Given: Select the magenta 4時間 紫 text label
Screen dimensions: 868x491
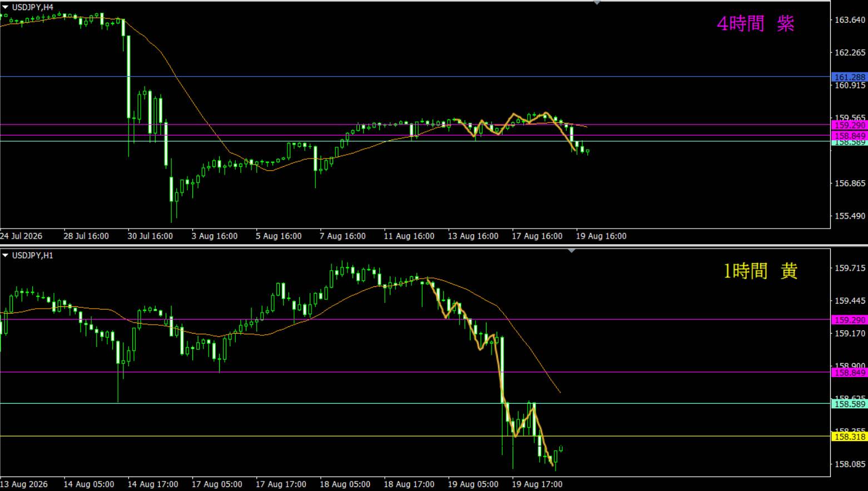Looking at the screenshot, I should (756, 23).
